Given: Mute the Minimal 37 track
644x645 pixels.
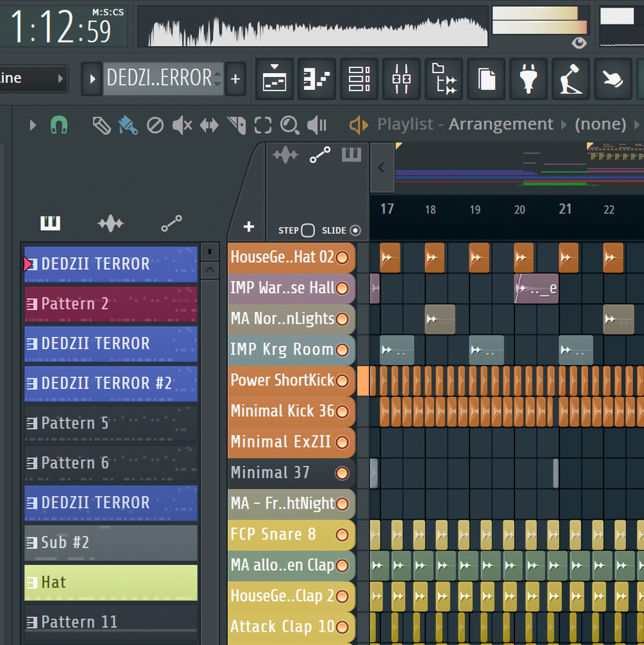Looking at the screenshot, I should point(342,473).
